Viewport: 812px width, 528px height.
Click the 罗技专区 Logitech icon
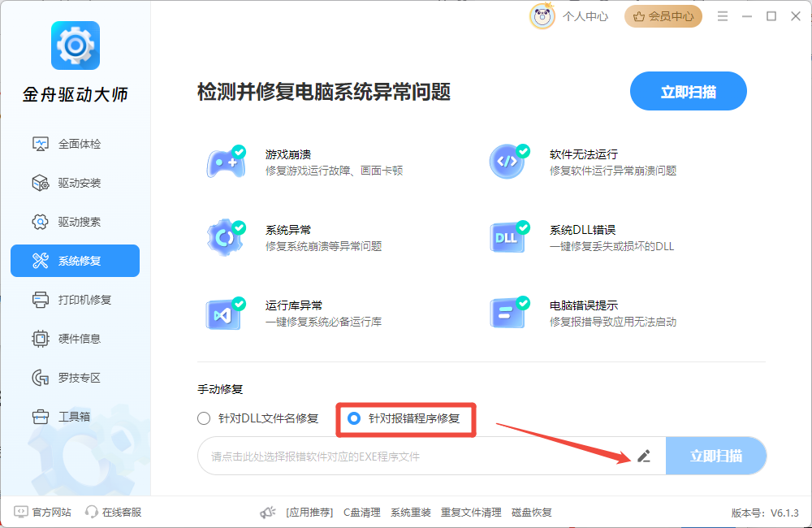pyautogui.click(x=41, y=378)
